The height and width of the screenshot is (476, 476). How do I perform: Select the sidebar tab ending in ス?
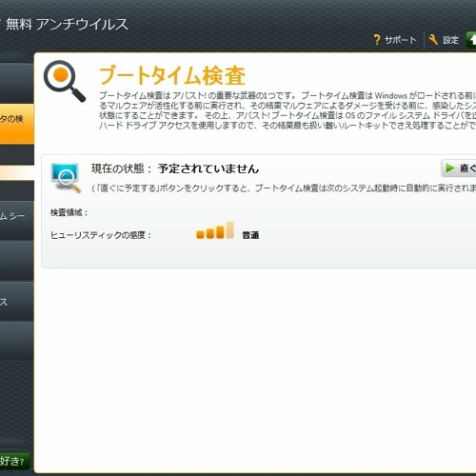coord(17,302)
